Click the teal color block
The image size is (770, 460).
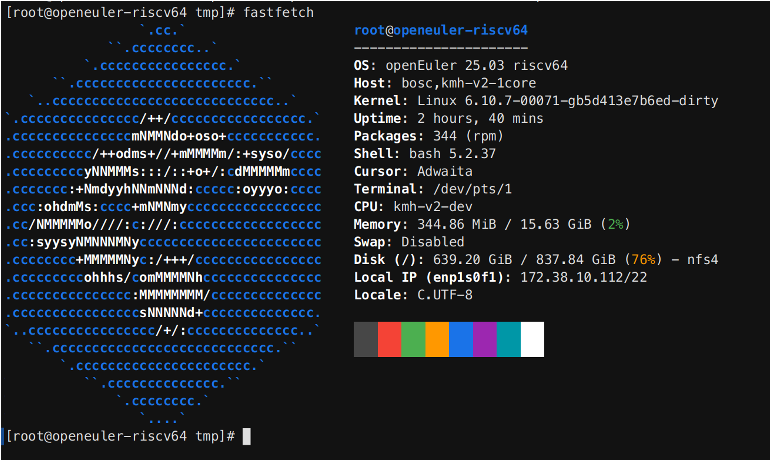tap(508, 339)
